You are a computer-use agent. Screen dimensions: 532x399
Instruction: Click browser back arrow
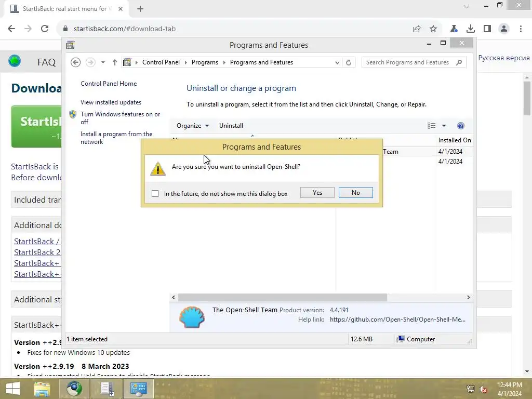11,29
